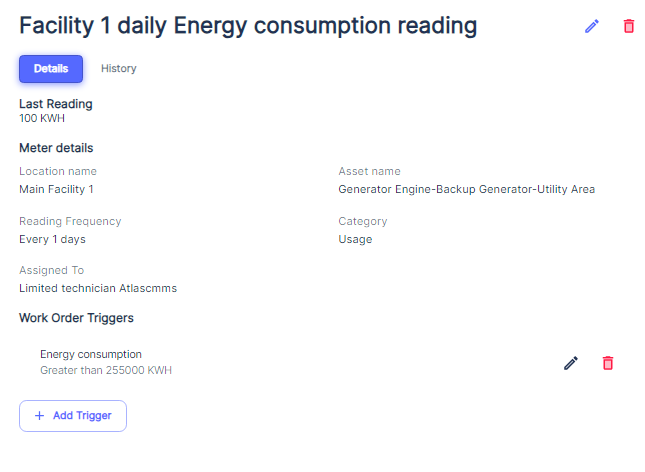
Task: Delete the meter using the top trash icon
Action: pyautogui.click(x=628, y=26)
